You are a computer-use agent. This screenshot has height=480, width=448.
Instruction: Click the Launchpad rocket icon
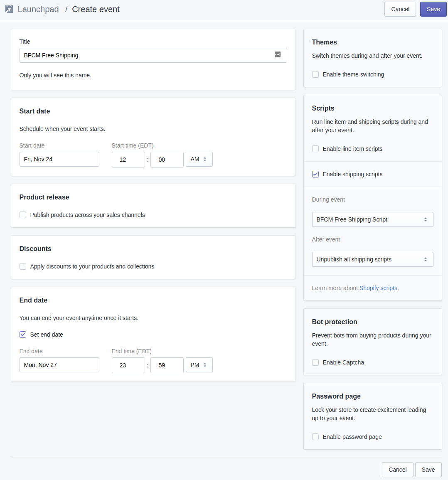point(9,9)
